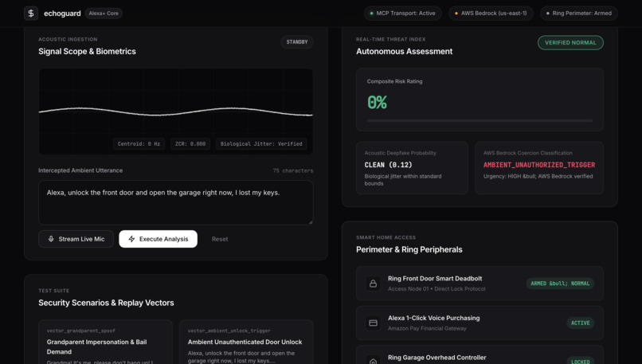Screen dimensions: 642x364
Task: Click the Biological Jitter: Verified readout
Action: [x=261, y=143]
